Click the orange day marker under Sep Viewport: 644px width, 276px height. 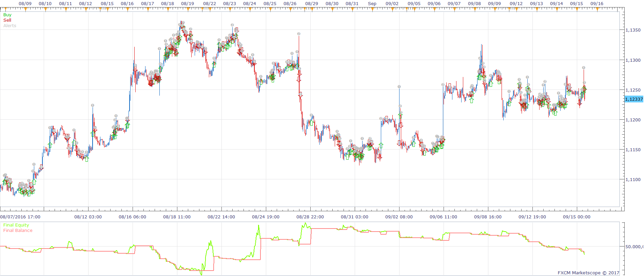pyautogui.click(x=372, y=9)
